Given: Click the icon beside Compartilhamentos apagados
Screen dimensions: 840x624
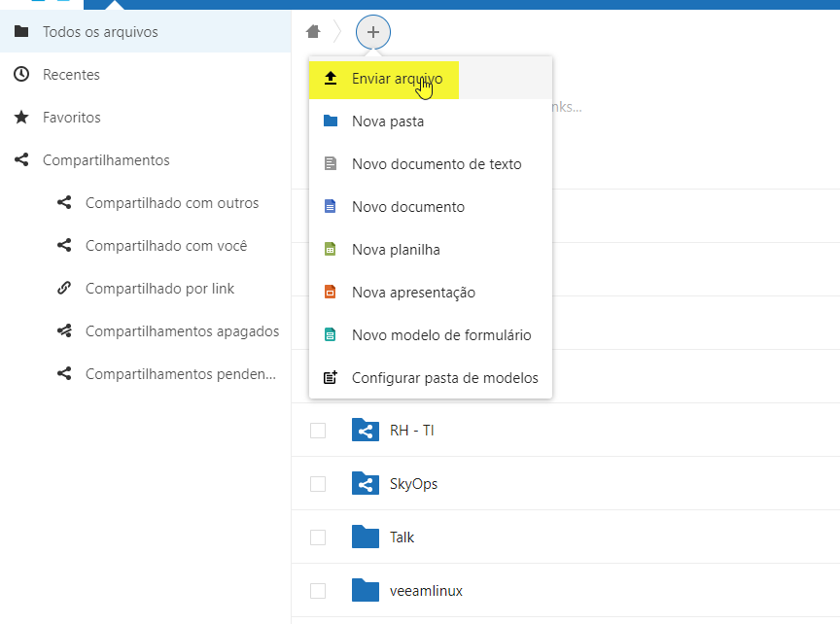Looking at the screenshot, I should [64, 331].
